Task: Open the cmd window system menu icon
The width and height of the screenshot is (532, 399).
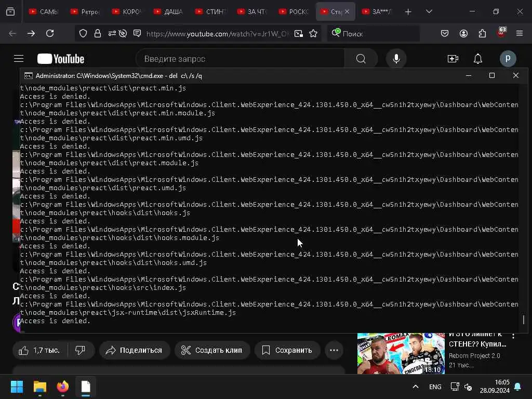Action: tap(29, 76)
